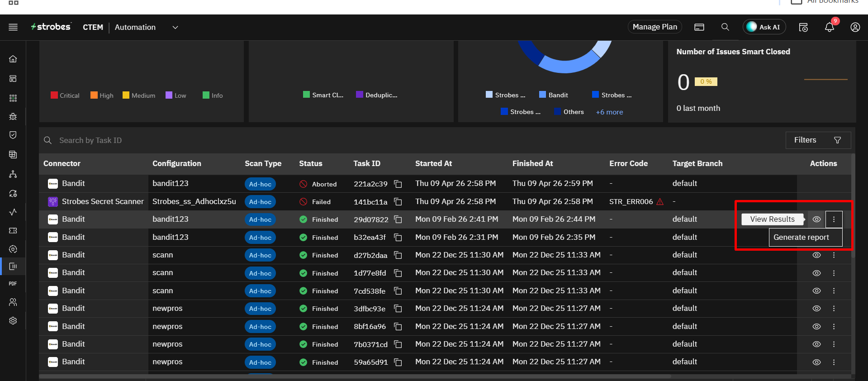Toggle the Critical severity legend item
Screen dimensions: 868x381
(65, 95)
